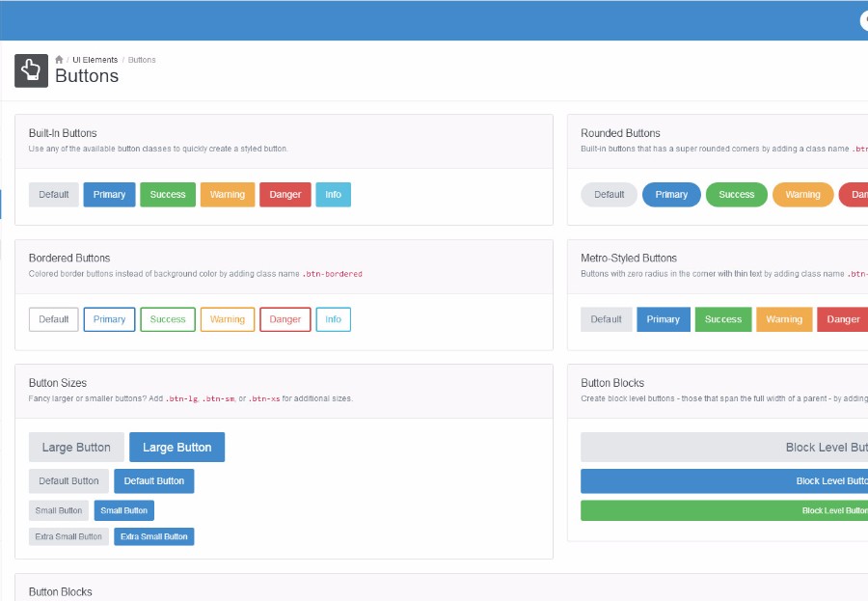Screen dimensions: 868x601
Task: Click Primary button in Bordered Buttons
Action: tap(109, 319)
